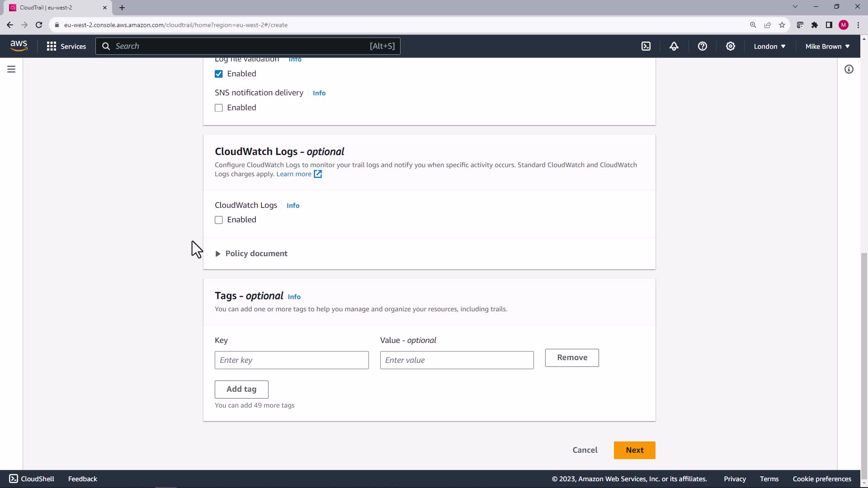Viewport: 868px width, 488px height.
Task: Click the AWS logo home icon
Action: pyautogui.click(x=19, y=46)
